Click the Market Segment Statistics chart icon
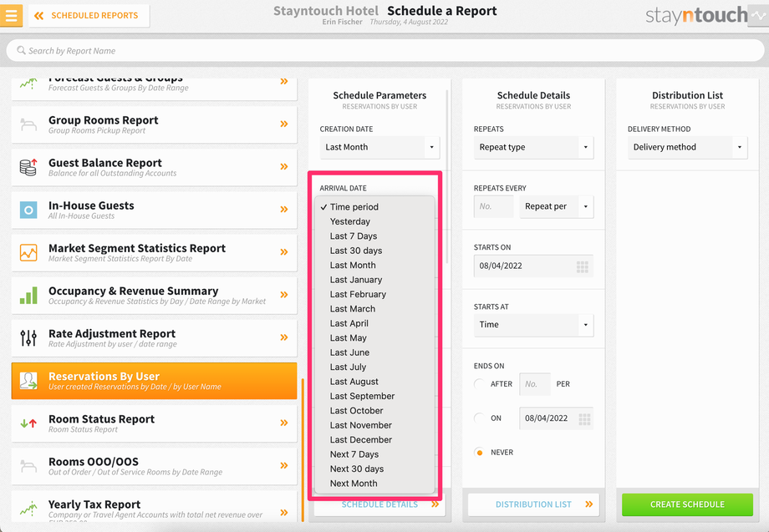769x532 pixels. pyautogui.click(x=28, y=252)
